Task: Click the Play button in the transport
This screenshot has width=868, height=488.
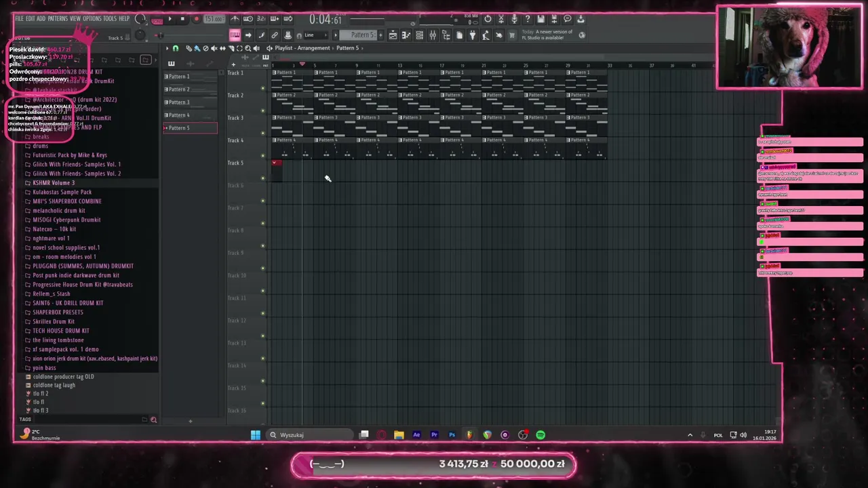Action: tap(170, 19)
